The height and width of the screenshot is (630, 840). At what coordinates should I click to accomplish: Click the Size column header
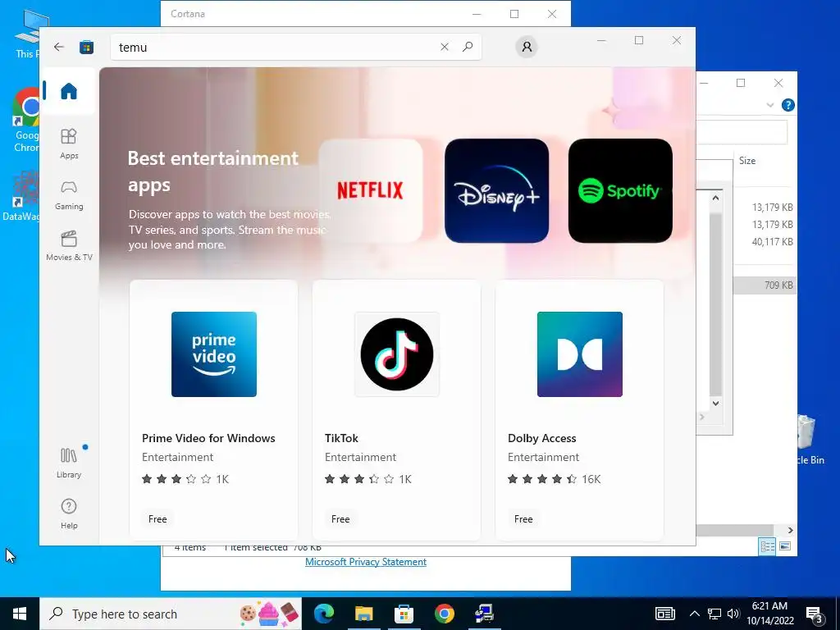(x=747, y=160)
